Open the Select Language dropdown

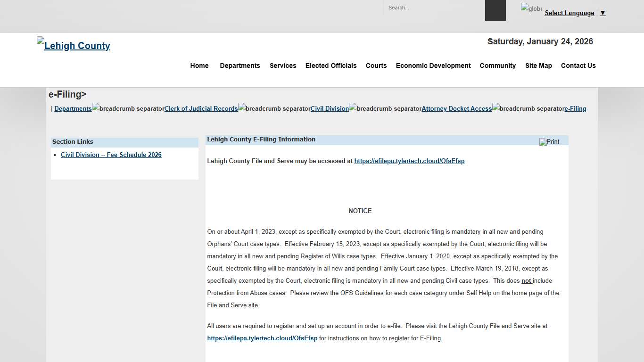pyautogui.click(x=569, y=13)
